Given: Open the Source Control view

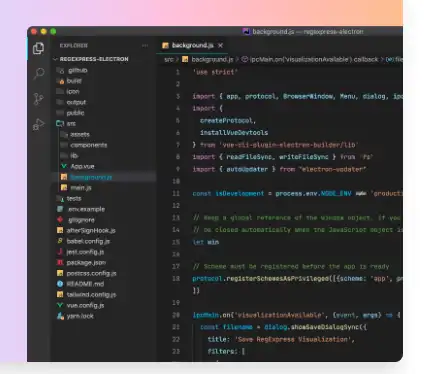Looking at the screenshot, I should coord(38,99).
